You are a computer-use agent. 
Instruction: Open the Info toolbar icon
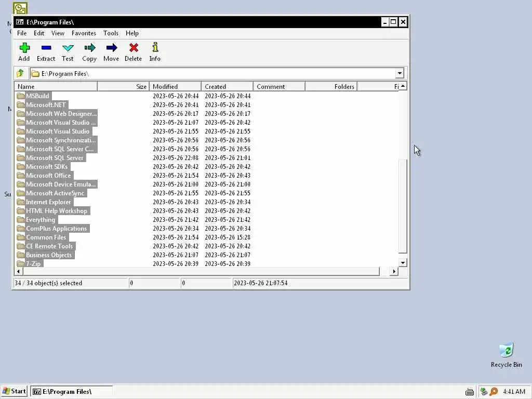155,47
